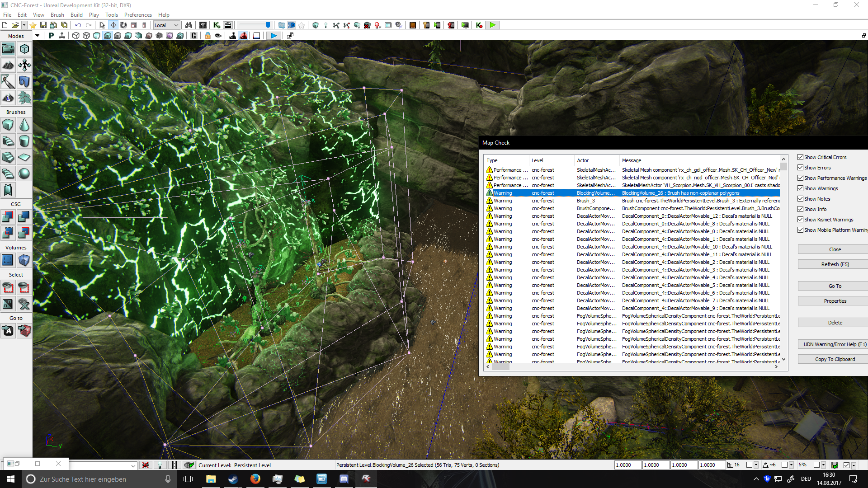Apply CSG Deintersect

[x=24, y=233]
